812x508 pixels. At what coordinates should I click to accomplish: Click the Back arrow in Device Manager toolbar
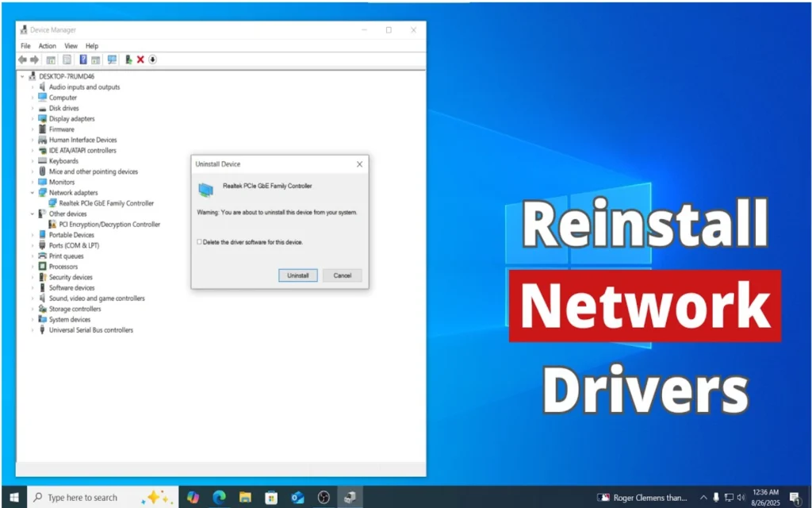pos(23,59)
